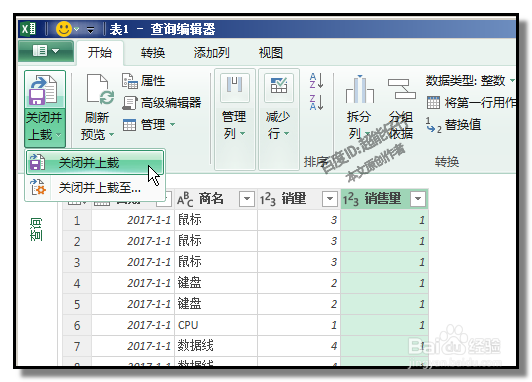Switch to the 视图 tab
The width and height of the screenshot is (532, 382).
pos(270,53)
